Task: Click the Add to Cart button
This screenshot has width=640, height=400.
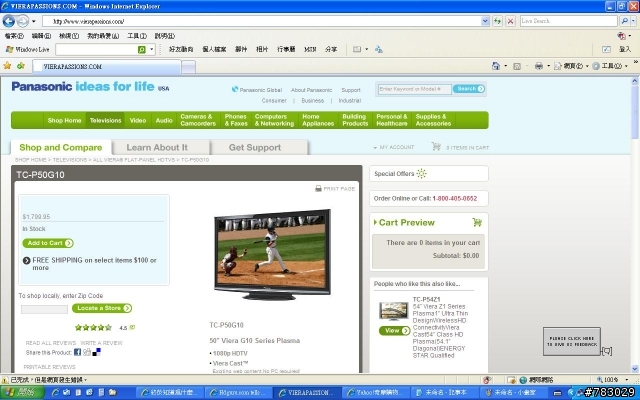Action: point(48,243)
